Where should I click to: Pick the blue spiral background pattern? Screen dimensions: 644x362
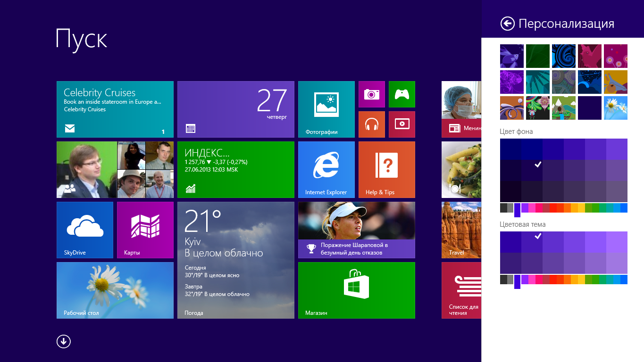click(x=564, y=56)
